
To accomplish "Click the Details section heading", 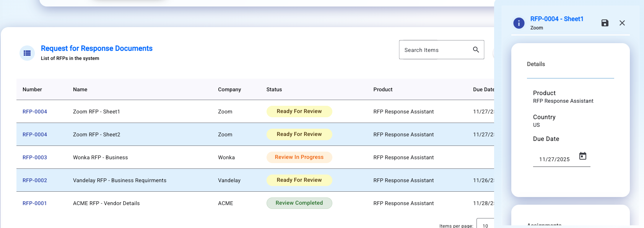I will (536, 64).
